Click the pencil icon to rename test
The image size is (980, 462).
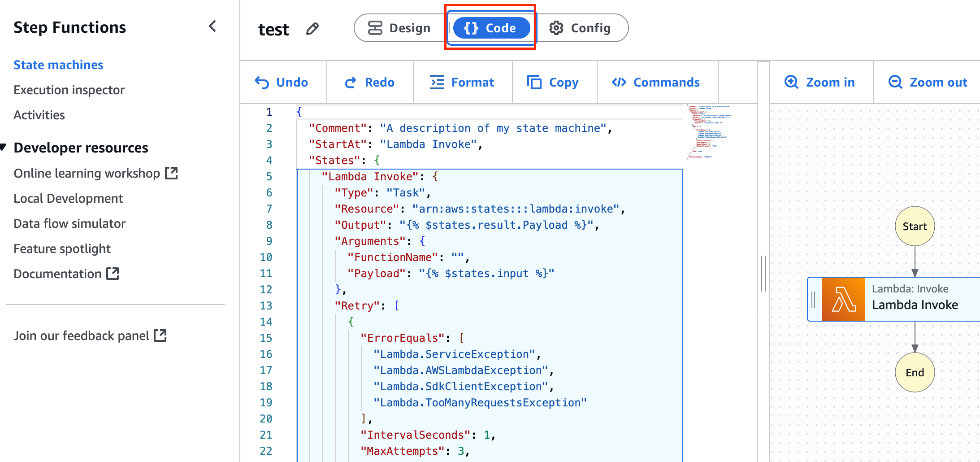coord(312,29)
